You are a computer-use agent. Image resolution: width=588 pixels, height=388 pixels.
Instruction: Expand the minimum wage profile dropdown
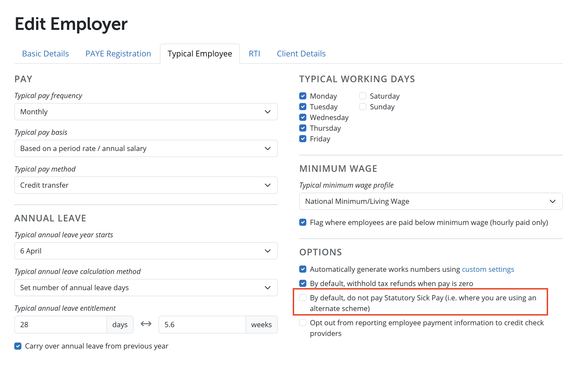coord(431,201)
